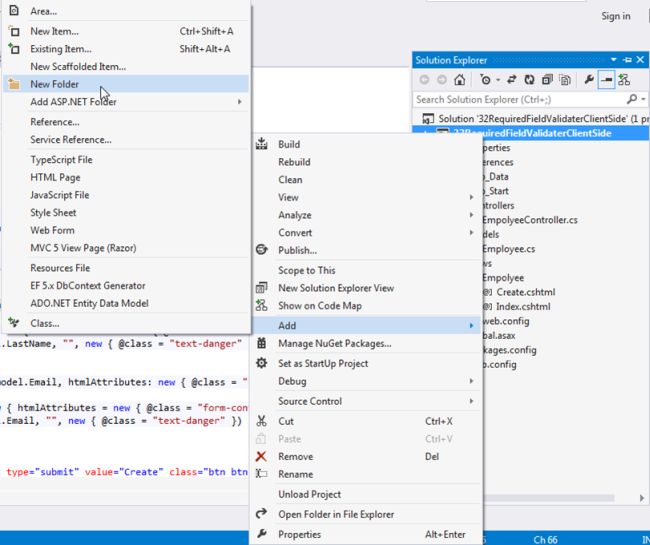650x545 pixels.
Task: Click the New Item icon in Add submenu
Action: click(x=15, y=31)
